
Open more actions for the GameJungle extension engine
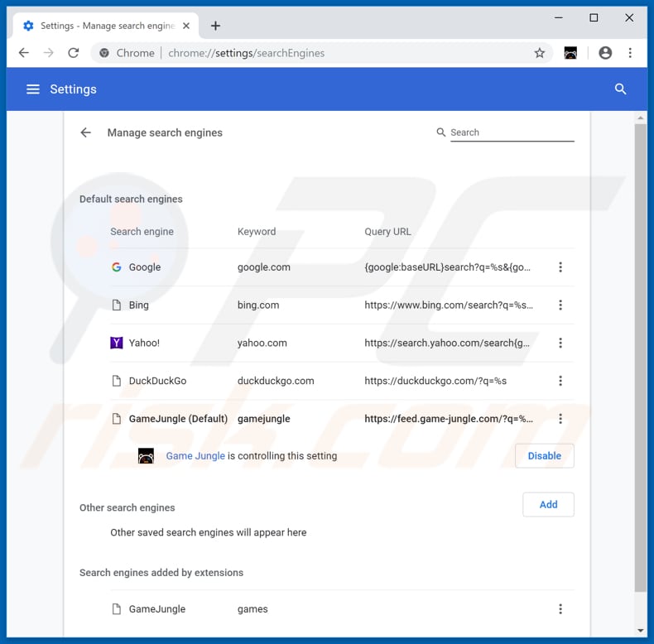(560, 609)
